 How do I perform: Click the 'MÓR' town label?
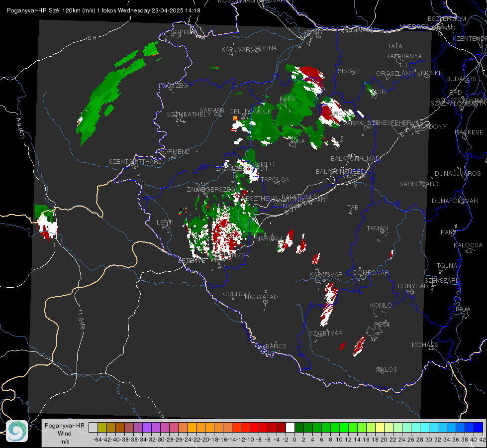[x=379, y=92]
